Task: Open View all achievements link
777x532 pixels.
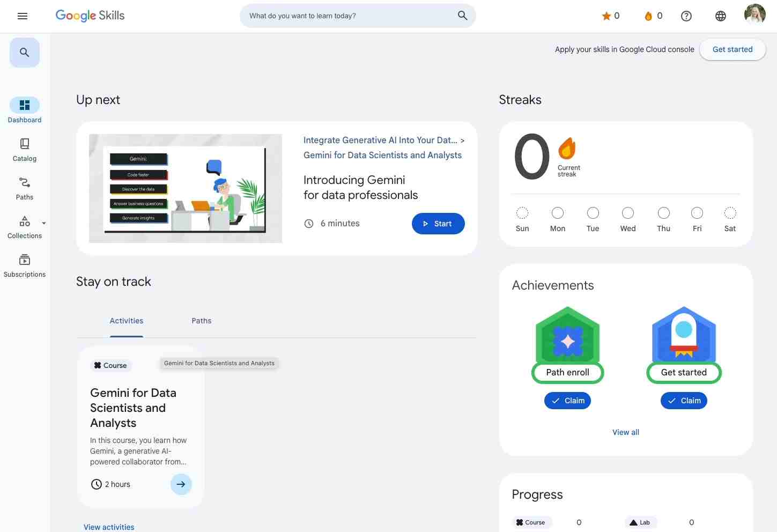Action: click(626, 432)
